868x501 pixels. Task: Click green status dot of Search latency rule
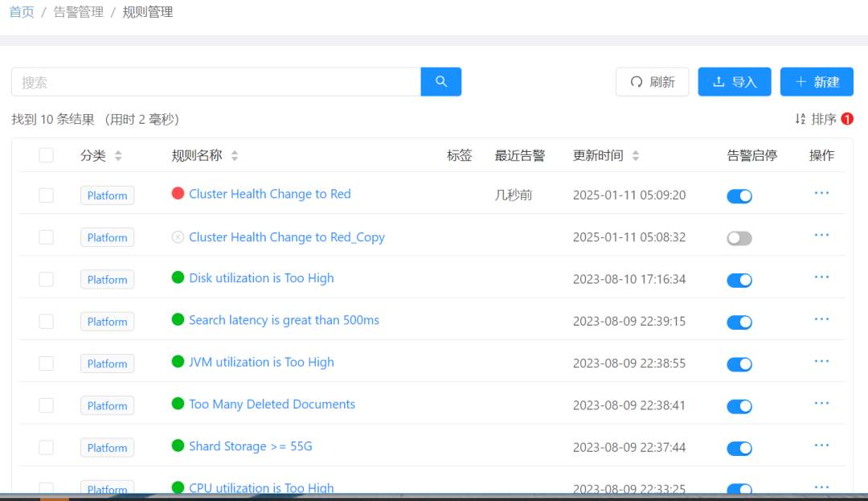click(178, 319)
